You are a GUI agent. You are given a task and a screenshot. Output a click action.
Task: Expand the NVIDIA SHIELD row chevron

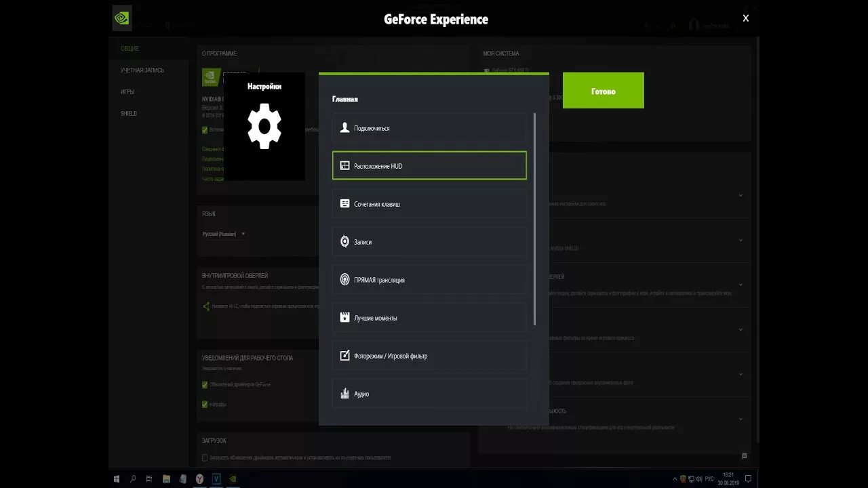pos(741,240)
